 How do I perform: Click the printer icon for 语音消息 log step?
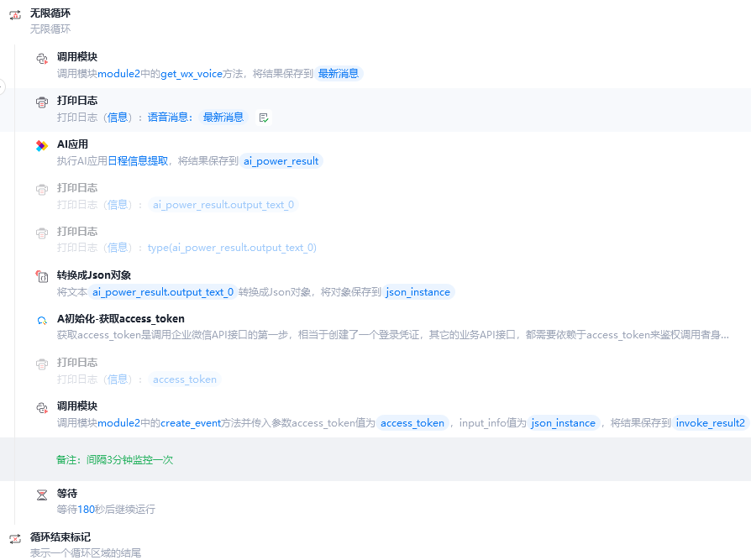[x=42, y=102]
